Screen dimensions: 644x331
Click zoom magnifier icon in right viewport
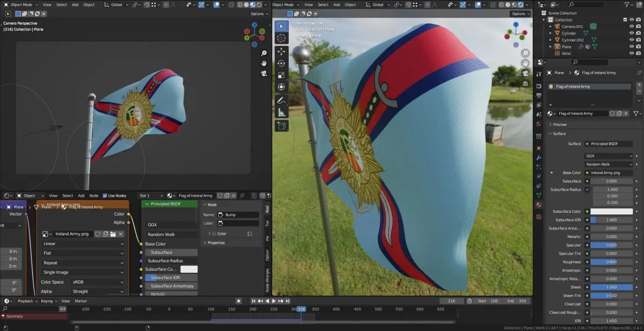pos(525,53)
